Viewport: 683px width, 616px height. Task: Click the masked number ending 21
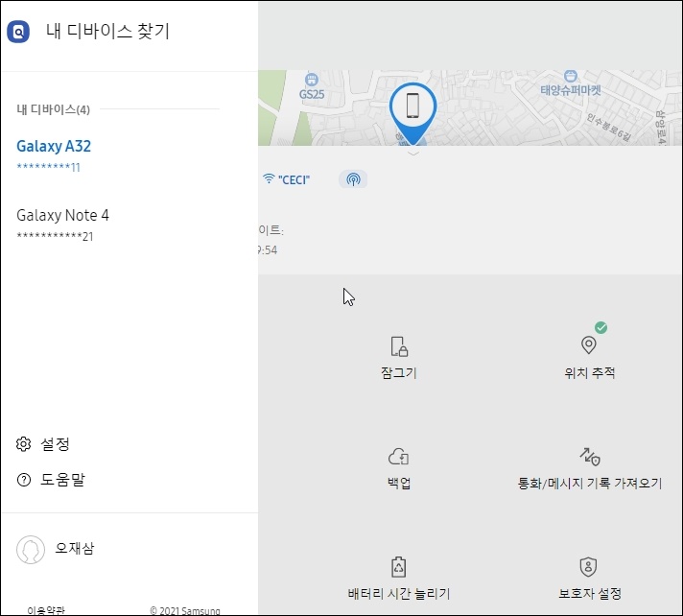[55, 237]
